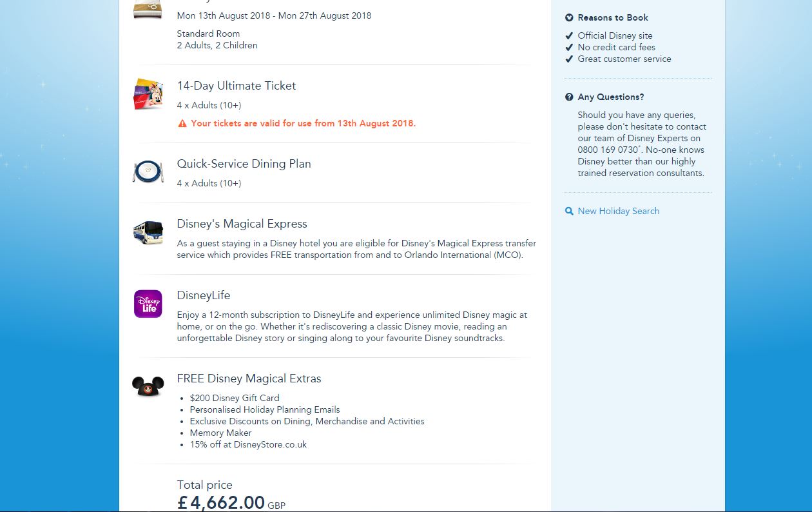Click the checkmark beside Official Disney site
This screenshot has width=812, height=512.
pyautogui.click(x=569, y=36)
